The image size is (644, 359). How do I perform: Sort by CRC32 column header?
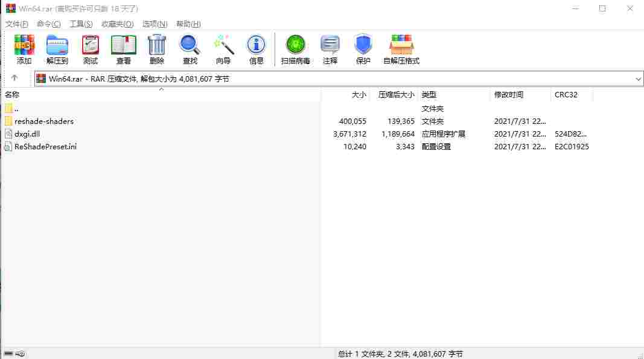566,94
